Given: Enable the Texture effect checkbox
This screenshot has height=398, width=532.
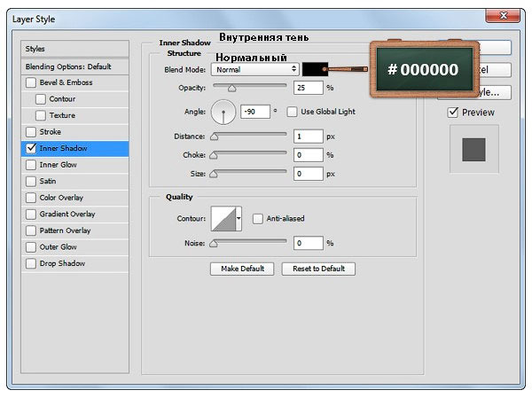Looking at the screenshot, I should coord(41,115).
